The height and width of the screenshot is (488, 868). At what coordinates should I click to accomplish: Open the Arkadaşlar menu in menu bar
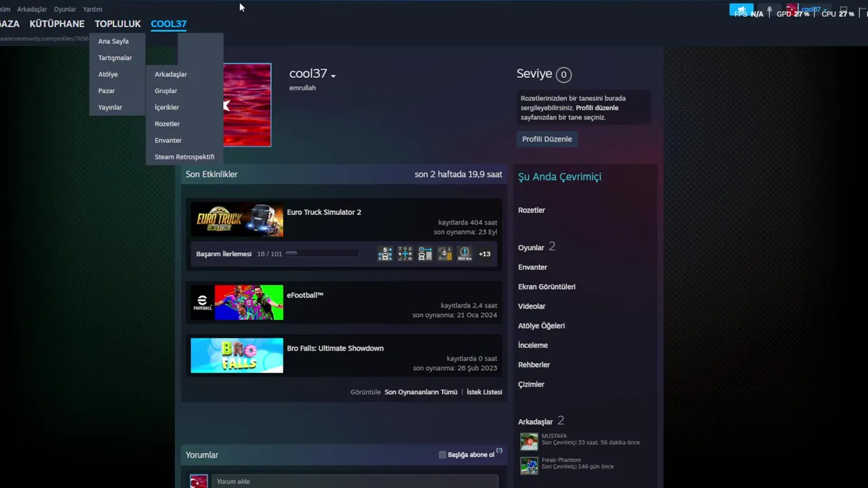click(x=33, y=9)
